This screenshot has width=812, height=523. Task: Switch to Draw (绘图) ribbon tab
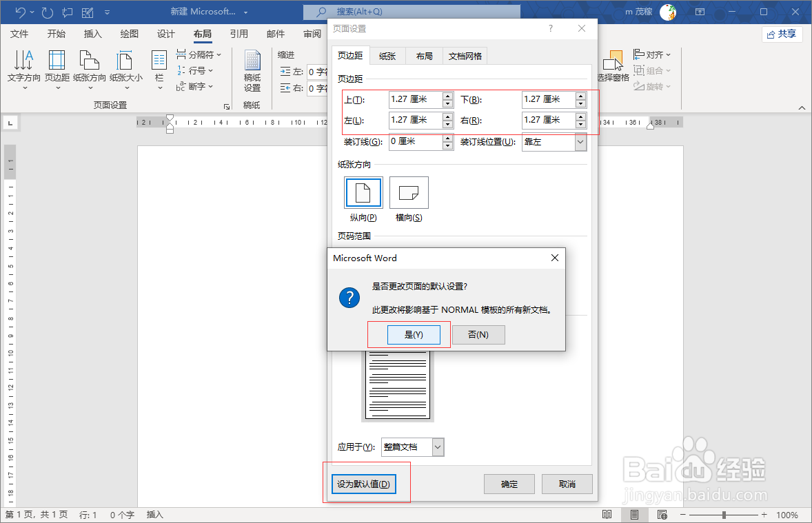(130, 34)
